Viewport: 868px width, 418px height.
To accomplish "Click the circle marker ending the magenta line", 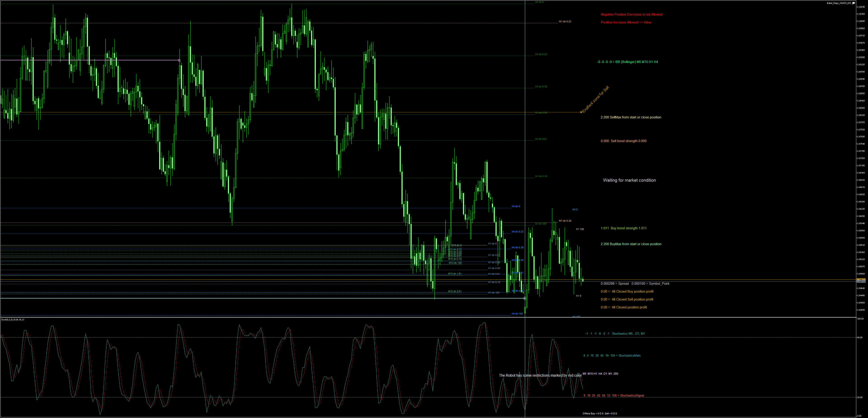I will pos(179,60).
